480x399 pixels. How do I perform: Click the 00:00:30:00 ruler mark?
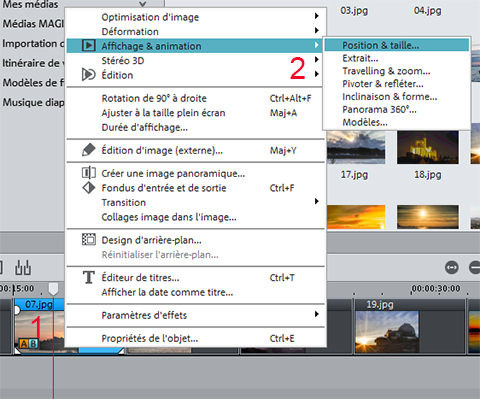436,288
